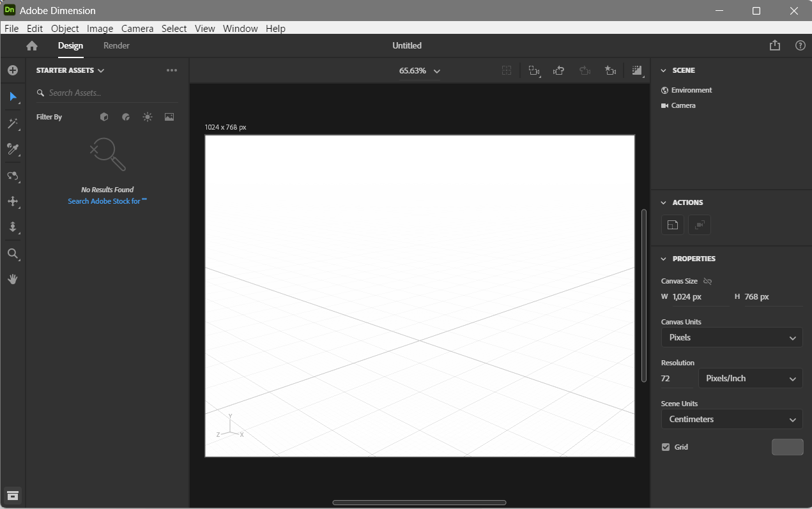Filter starter assets by lights
Viewport: 812px width, 509px height.
coord(147,116)
